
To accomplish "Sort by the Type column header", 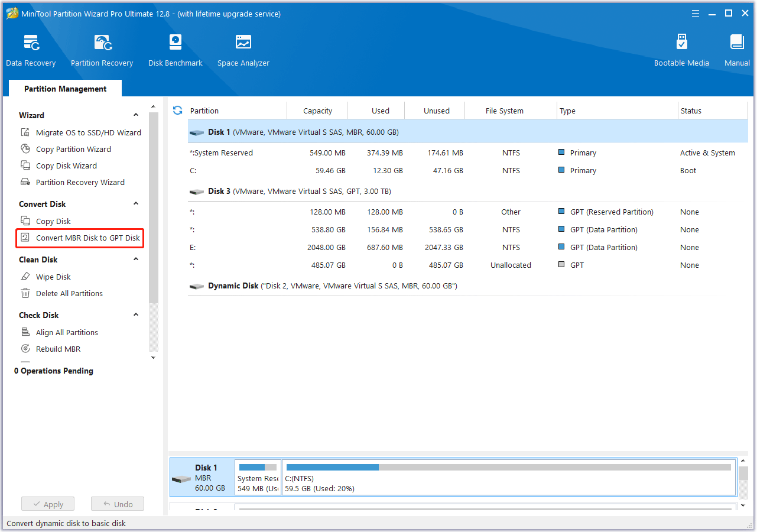I will [618, 111].
